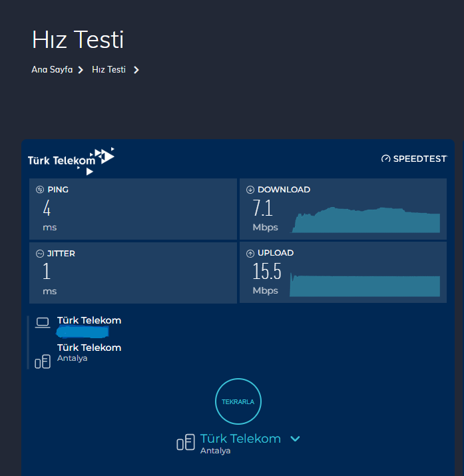Click the upload arrow icon
This screenshot has height=476, width=464.
coord(250,253)
